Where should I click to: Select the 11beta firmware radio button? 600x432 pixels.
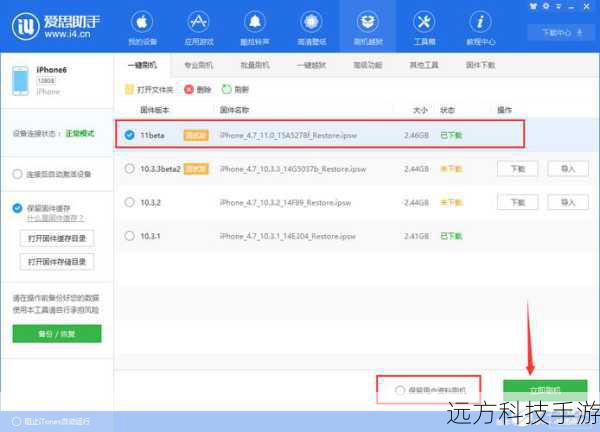[129, 135]
